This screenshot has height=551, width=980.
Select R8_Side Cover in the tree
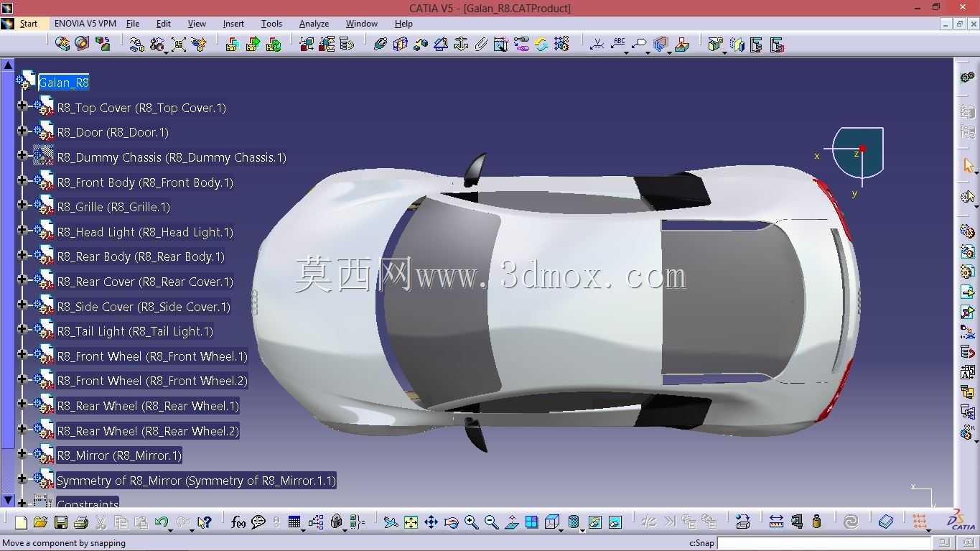coord(144,307)
